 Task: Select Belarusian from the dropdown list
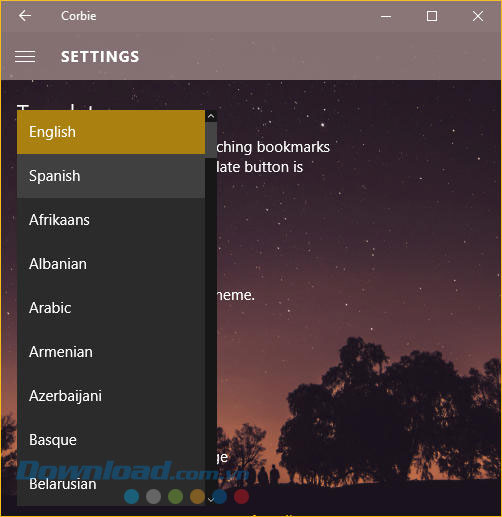pos(111,484)
